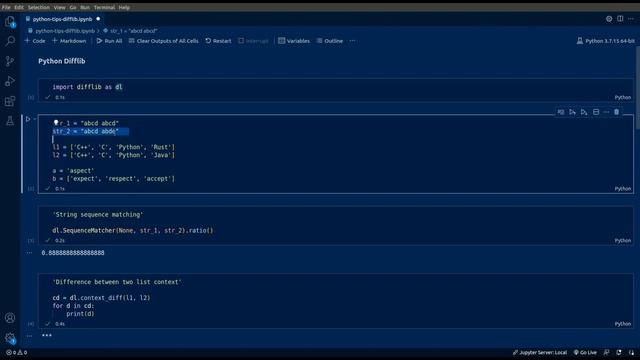Open the View menu

tap(59, 7)
